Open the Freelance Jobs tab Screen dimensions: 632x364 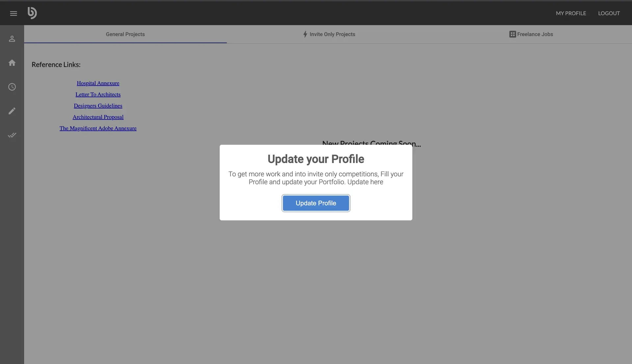coord(535,34)
